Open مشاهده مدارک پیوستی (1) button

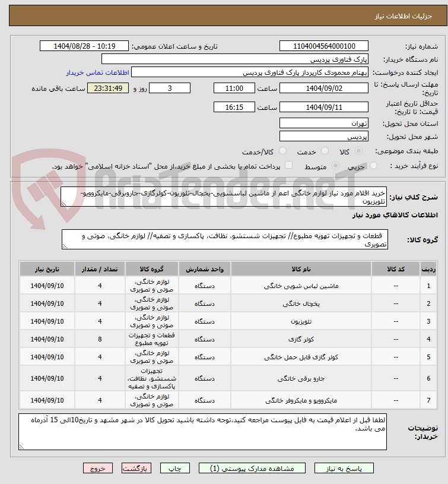click(252, 468)
